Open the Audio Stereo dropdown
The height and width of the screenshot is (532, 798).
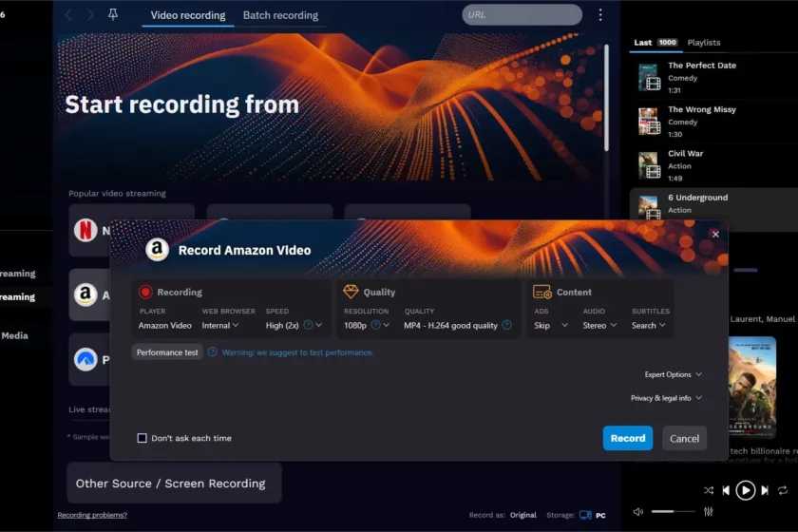[599, 325]
